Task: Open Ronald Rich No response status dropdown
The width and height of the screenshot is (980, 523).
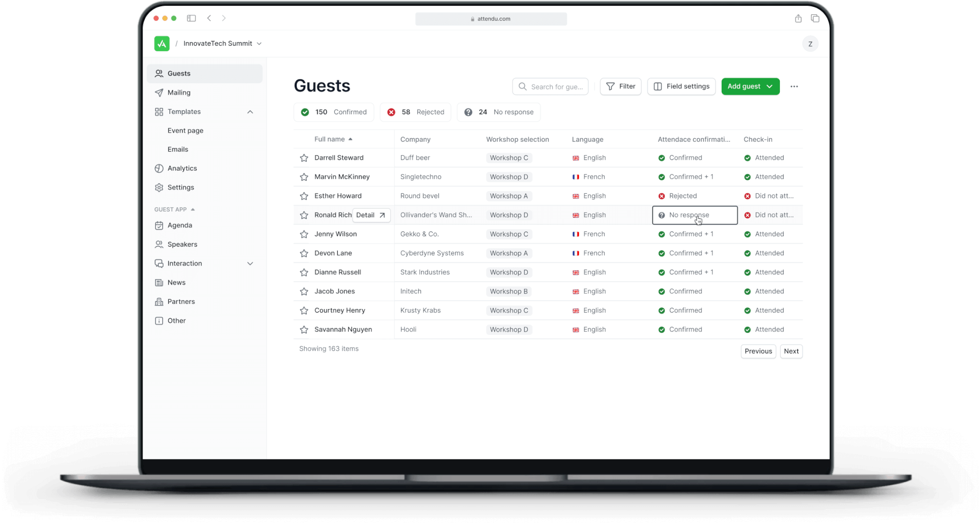Action: click(695, 215)
